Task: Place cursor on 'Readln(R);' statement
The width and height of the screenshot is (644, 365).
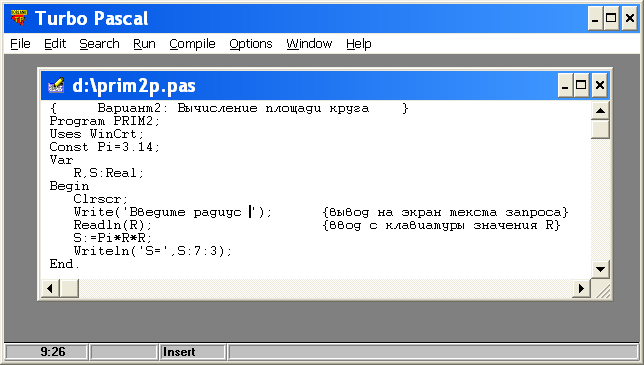Action: click(x=113, y=225)
